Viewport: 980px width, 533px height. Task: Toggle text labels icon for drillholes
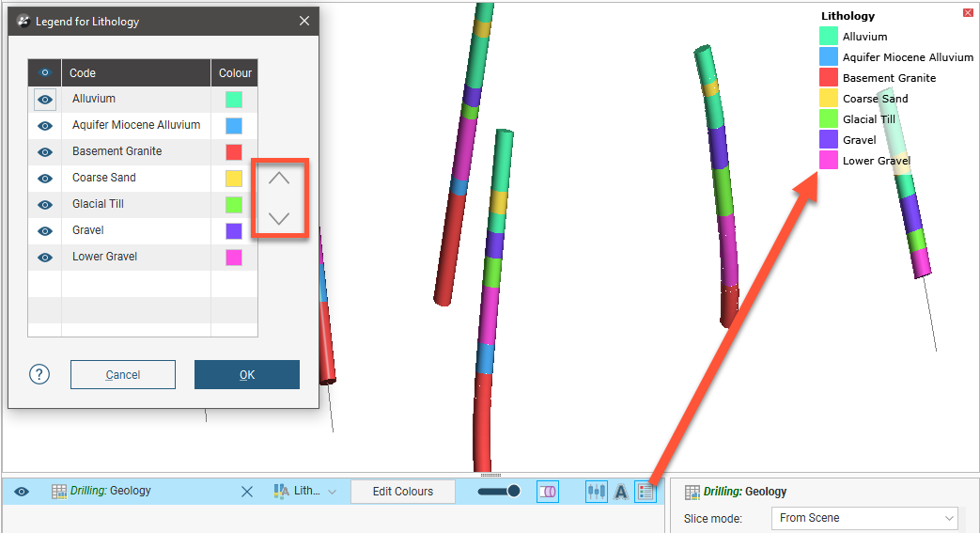coord(621,492)
